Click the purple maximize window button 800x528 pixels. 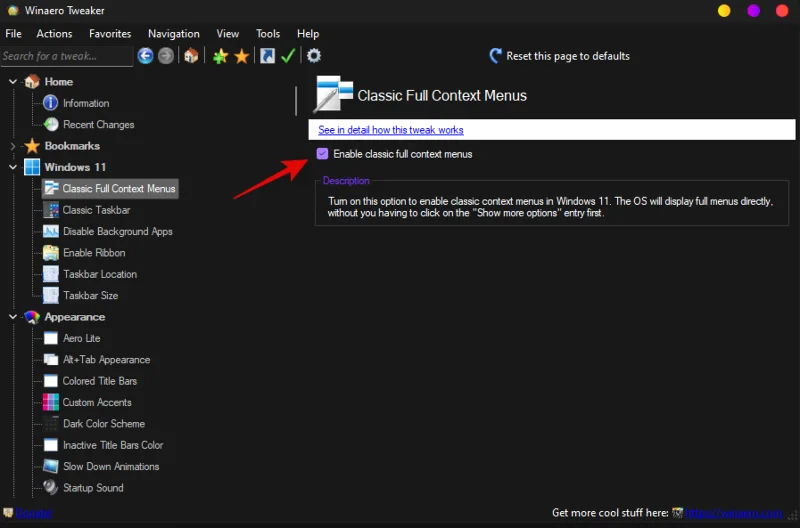tap(754, 11)
